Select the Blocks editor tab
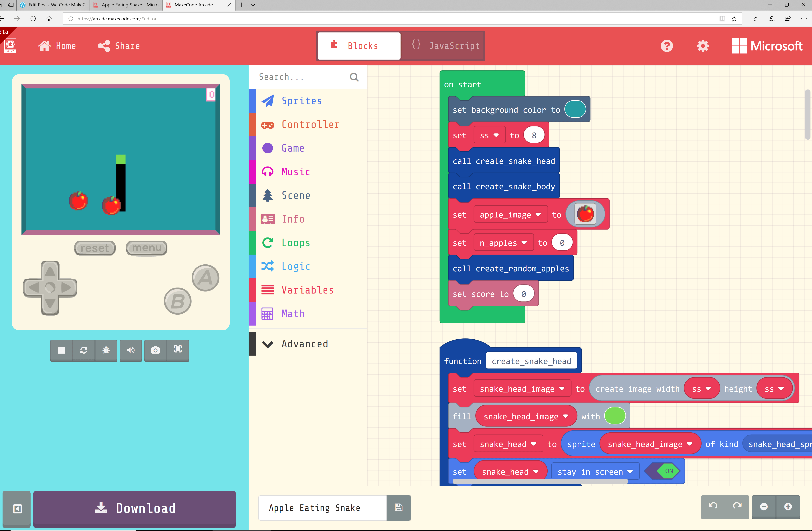Screen dimensions: 812x531 (359, 46)
